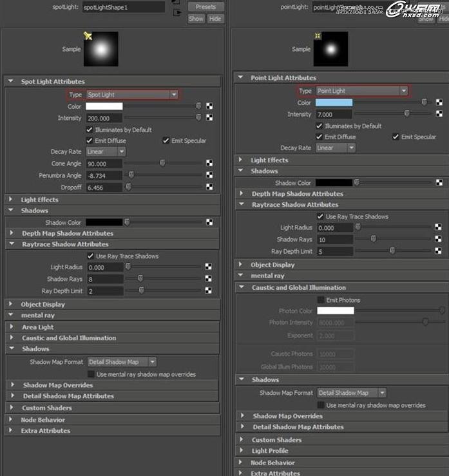449x476 pixels.
Task: Click the spot light Intensity value field
Action: (x=104, y=118)
